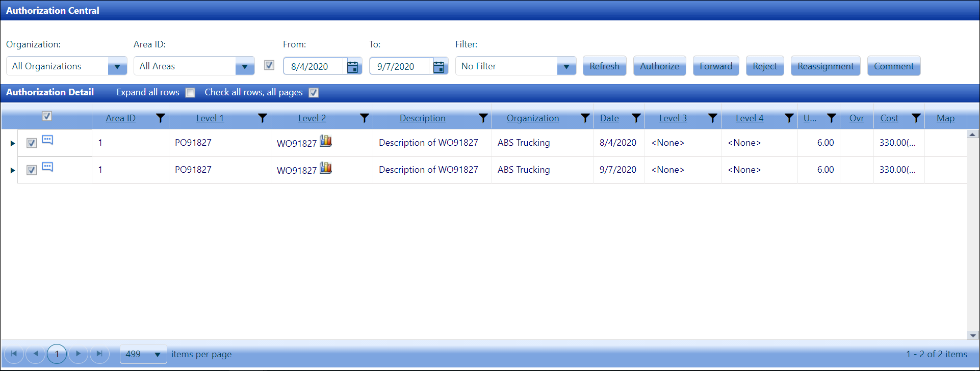Viewport: 980px width, 371px height.
Task: Toggle Expand all rows checkbox
Action: 190,93
